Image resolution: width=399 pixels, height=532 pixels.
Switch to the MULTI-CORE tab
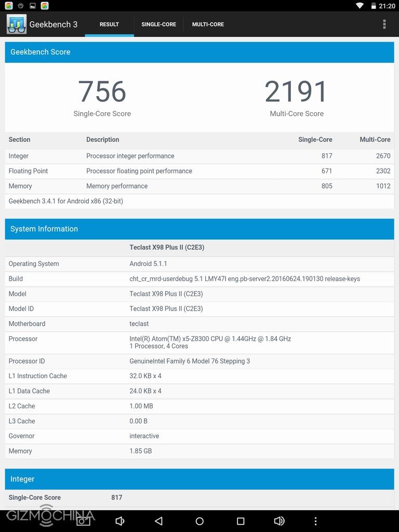click(x=208, y=24)
